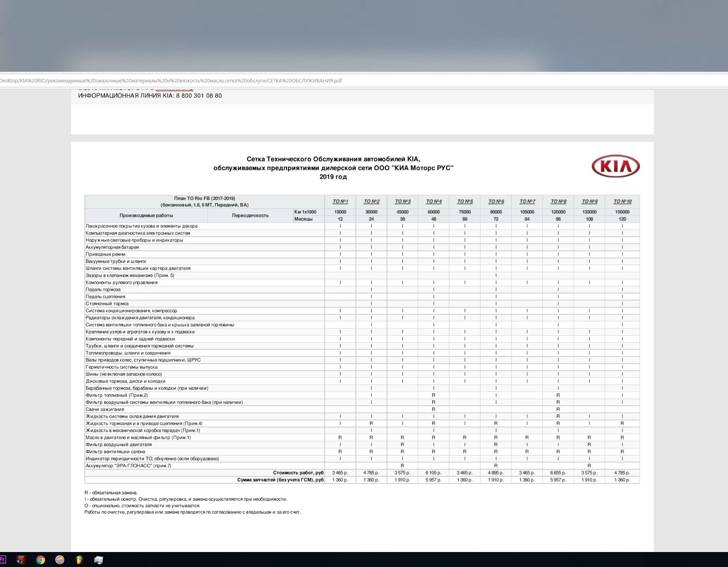
Task: Select row 'Аккумулятор "ЭРА-ГЛОНАСС" (прим.7)'
Action: tap(362, 466)
